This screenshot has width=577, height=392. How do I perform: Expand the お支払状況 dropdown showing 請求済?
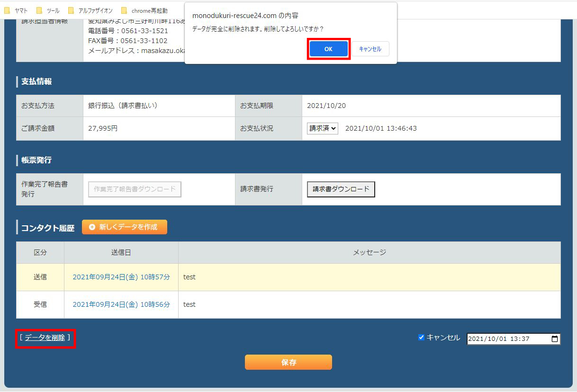point(322,128)
